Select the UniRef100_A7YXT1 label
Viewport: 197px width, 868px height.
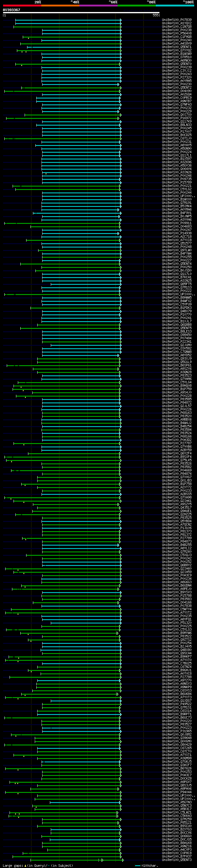177,755
